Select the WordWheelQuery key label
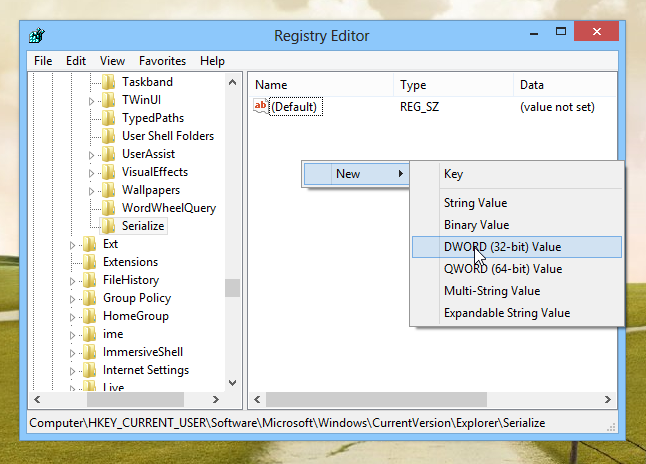646x464 pixels. 169,208
